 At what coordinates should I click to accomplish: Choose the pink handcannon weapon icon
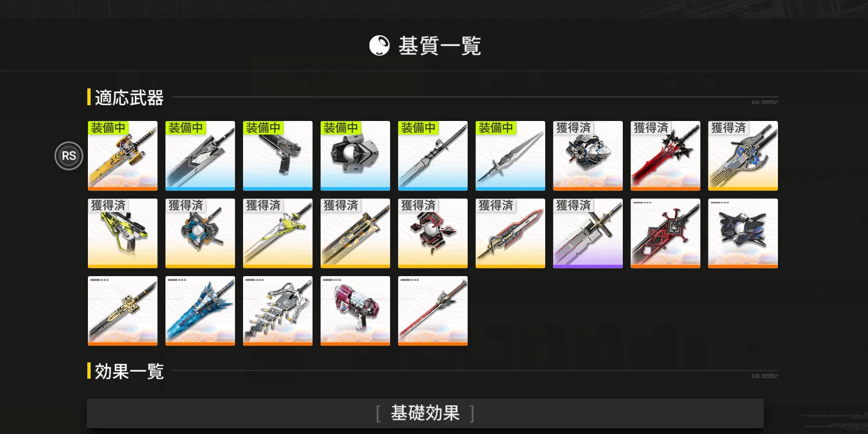click(x=355, y=311)
